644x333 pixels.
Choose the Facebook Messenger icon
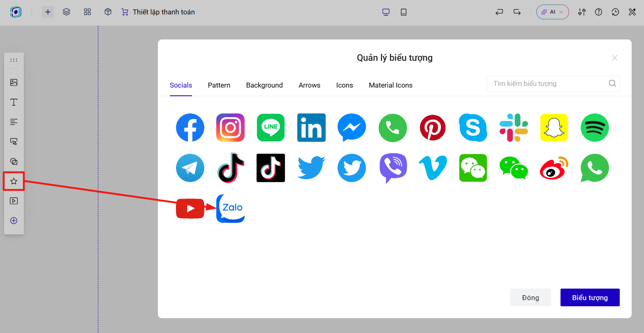[352, 127]
